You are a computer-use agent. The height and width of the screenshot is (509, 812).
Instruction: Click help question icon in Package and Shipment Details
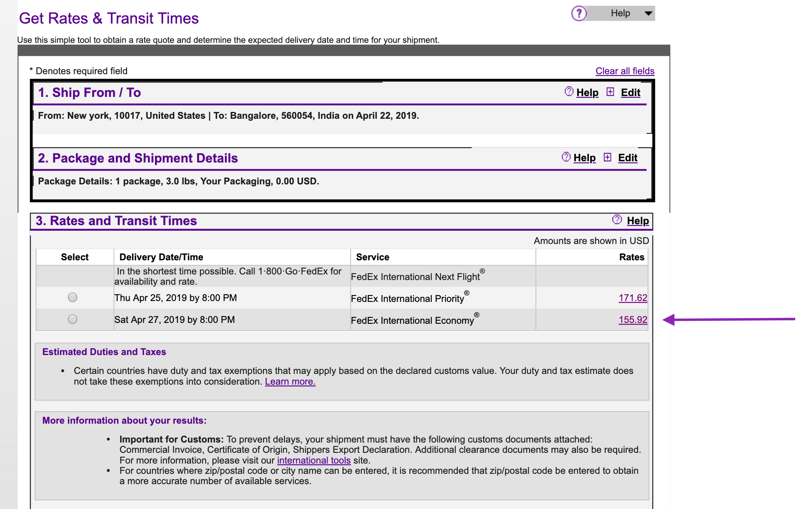(566, 157)
